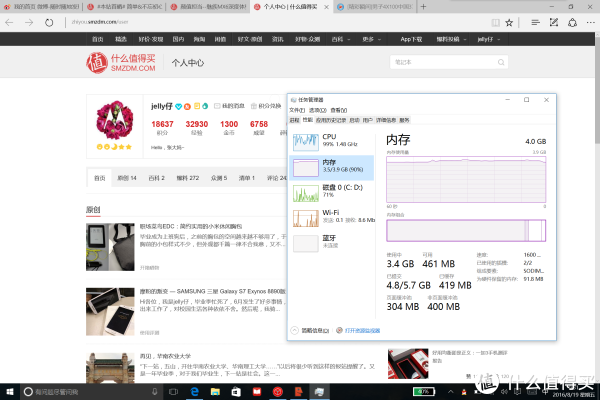Screen dimensions: 600x400
Task: Switch to 服务 tab
Action: 404,120
